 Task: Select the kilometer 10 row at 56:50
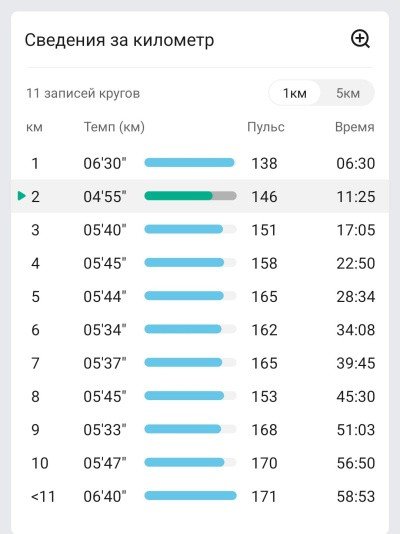(200, 463)
